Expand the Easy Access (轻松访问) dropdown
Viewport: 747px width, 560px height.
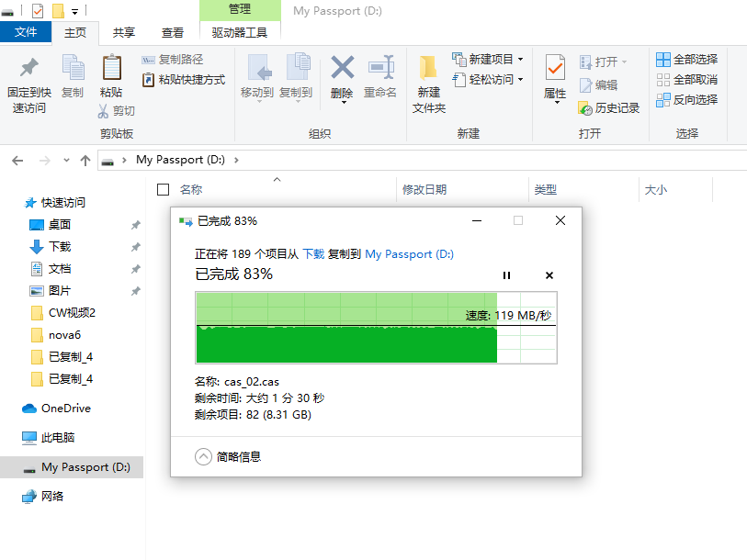[488, 80]
